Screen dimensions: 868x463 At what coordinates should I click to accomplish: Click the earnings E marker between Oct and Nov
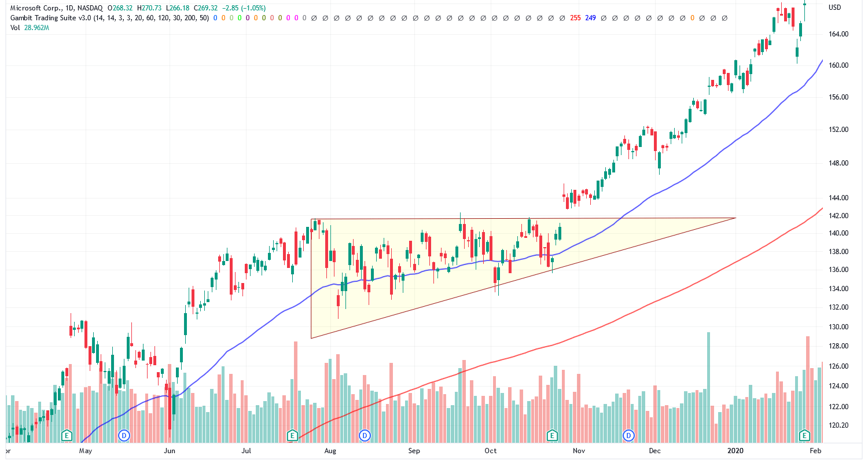[552, 435]
